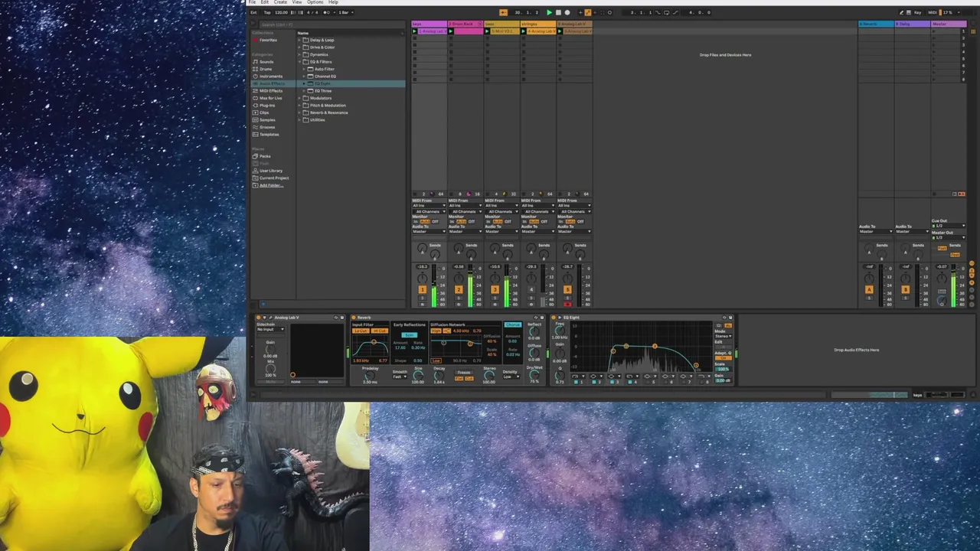The image size is (980, 551).
Task: Expand the Reverb & Resonance folder
Action: click(x=299, y=112)
